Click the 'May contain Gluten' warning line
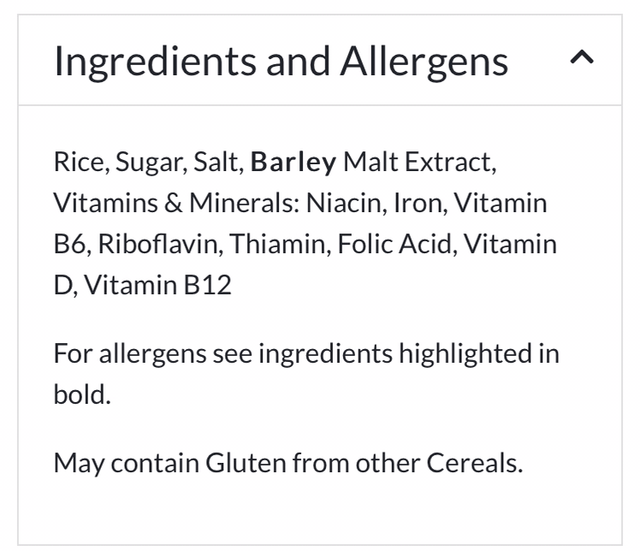 click(x=288, y=464)
